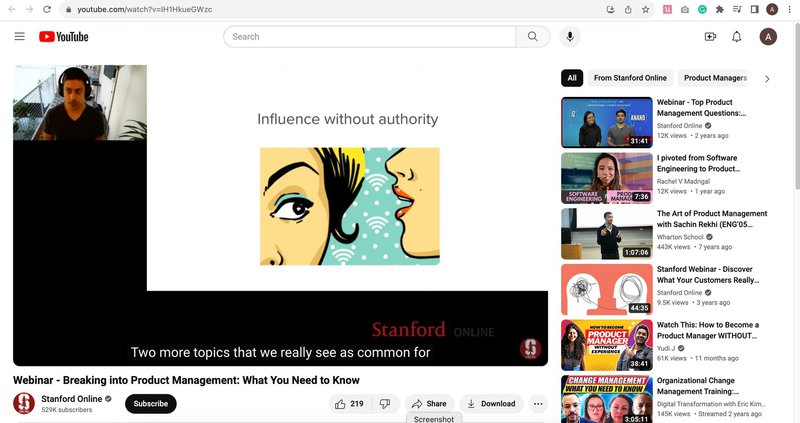Click in the YouTube search field

[370, 37]
